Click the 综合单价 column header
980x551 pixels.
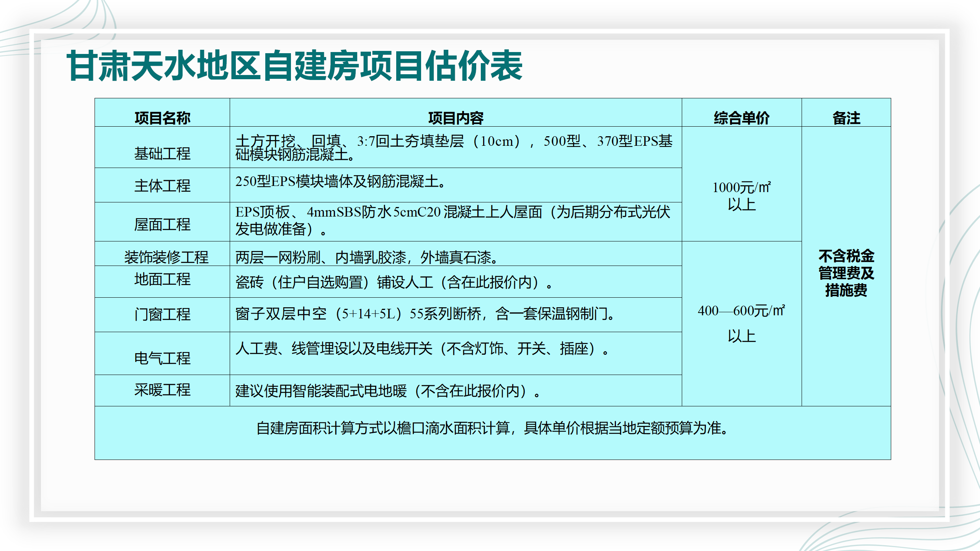742,117
